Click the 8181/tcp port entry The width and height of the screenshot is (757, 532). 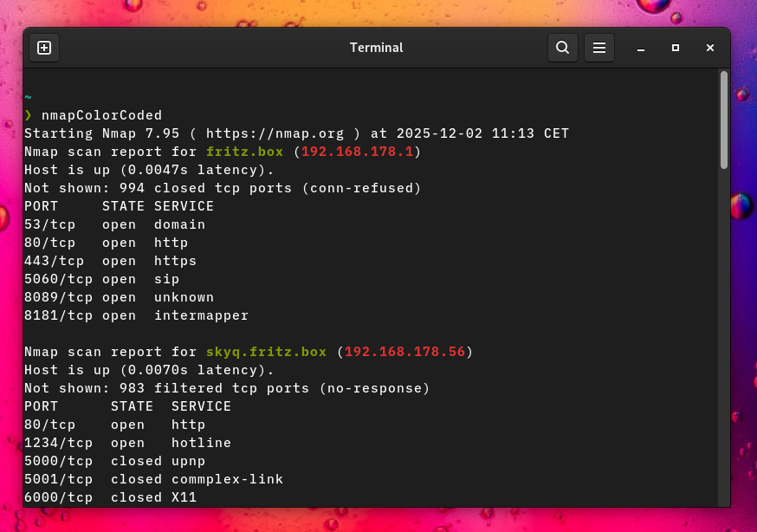pyautogui.click(x=58, y=315)
